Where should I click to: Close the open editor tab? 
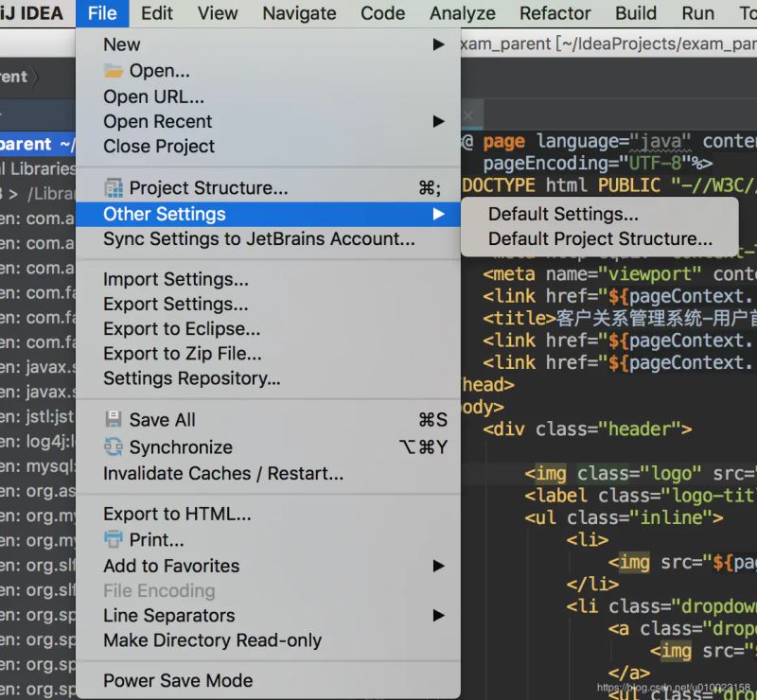(467, 115)
